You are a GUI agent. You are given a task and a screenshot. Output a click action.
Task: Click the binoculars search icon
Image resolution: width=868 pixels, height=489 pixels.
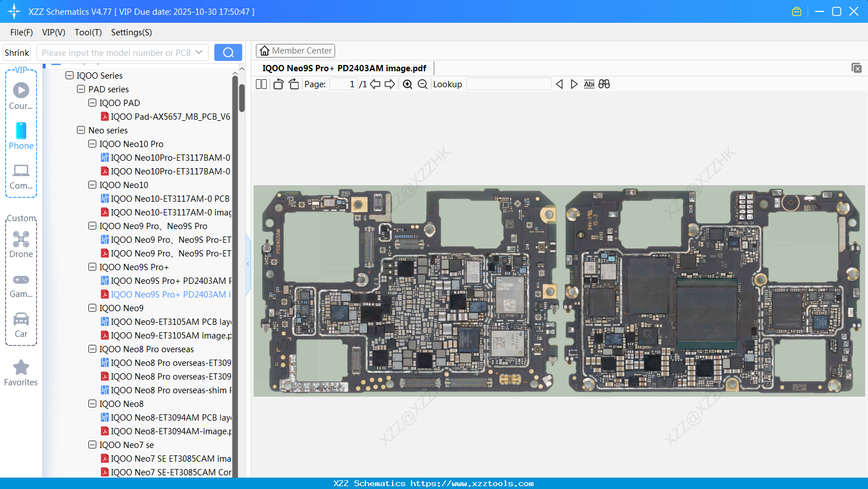(x=604, y=84)
